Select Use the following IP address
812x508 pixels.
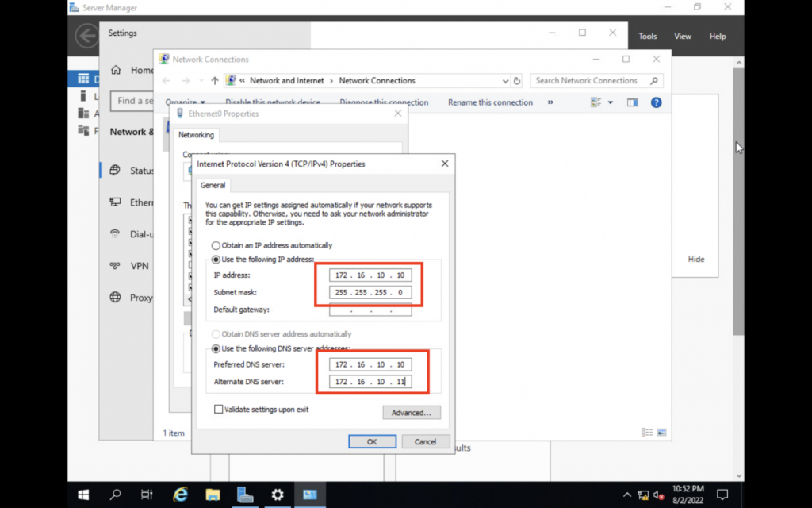click(x=216, y=260)
